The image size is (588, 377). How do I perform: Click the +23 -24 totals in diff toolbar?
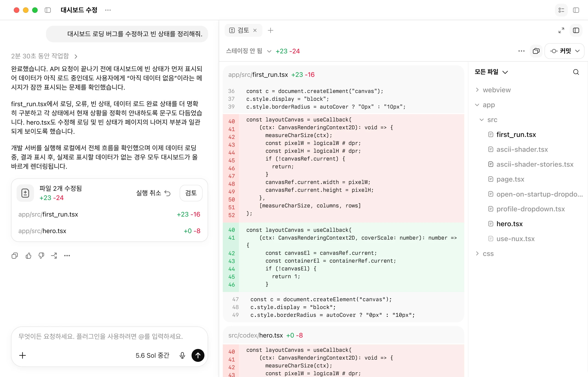288,51
